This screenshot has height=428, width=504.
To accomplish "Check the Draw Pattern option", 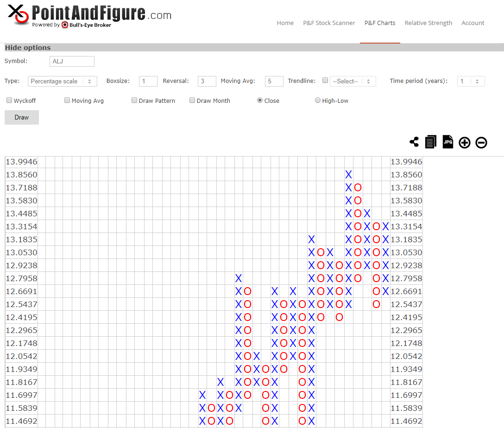I will tap(134, 100).
